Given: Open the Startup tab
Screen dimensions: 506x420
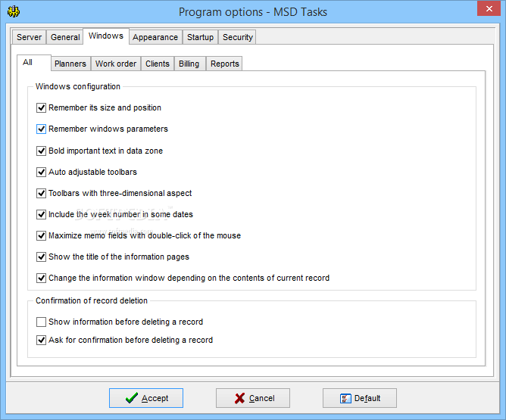Looking at the screenshot, I should (201, 37).
